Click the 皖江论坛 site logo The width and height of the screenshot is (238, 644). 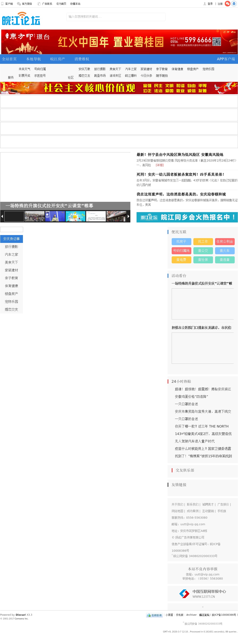click(x=21, y=19)
